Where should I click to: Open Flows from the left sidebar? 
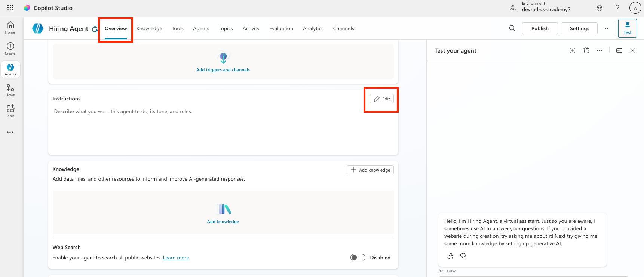coord(10,90)
